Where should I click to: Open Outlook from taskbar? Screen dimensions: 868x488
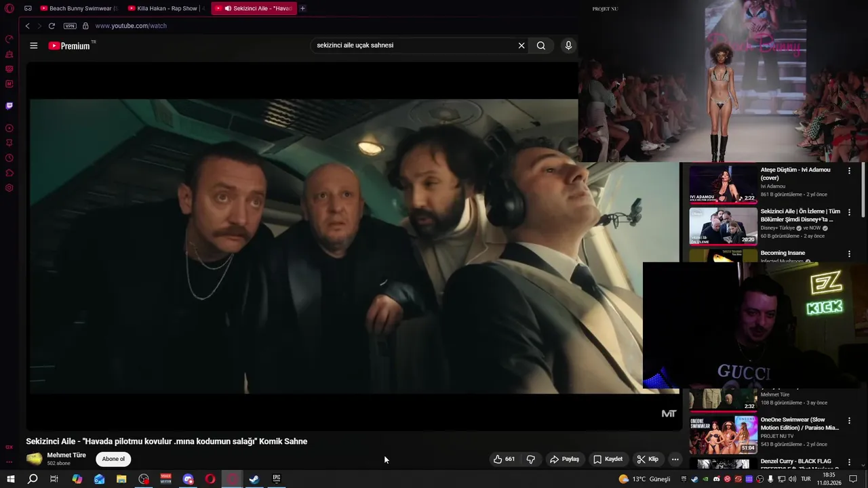coord(99,479)
